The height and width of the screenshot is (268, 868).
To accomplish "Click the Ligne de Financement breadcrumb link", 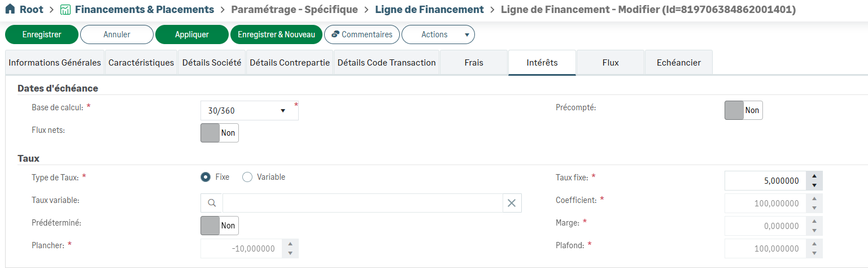I will coord(429,10).
